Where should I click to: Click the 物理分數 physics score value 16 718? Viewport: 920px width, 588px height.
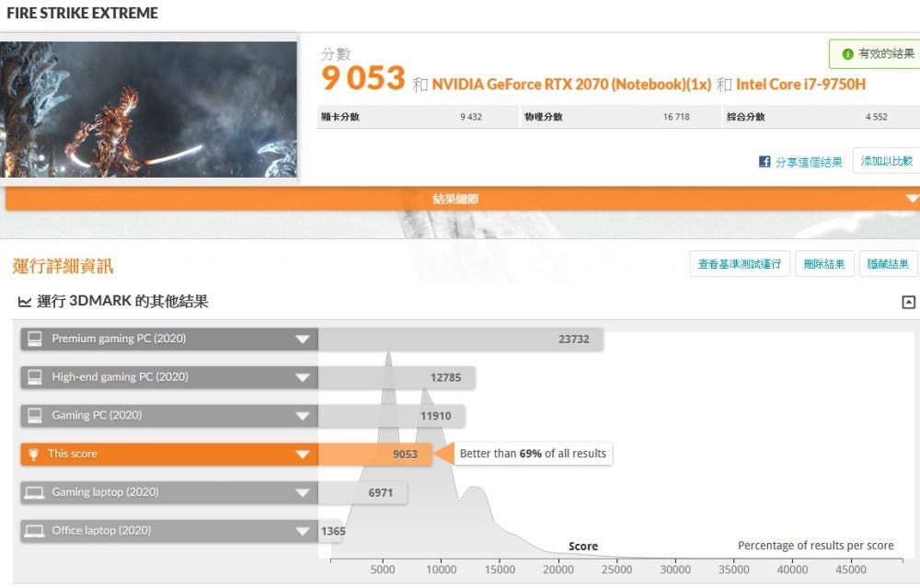(676, 117)
